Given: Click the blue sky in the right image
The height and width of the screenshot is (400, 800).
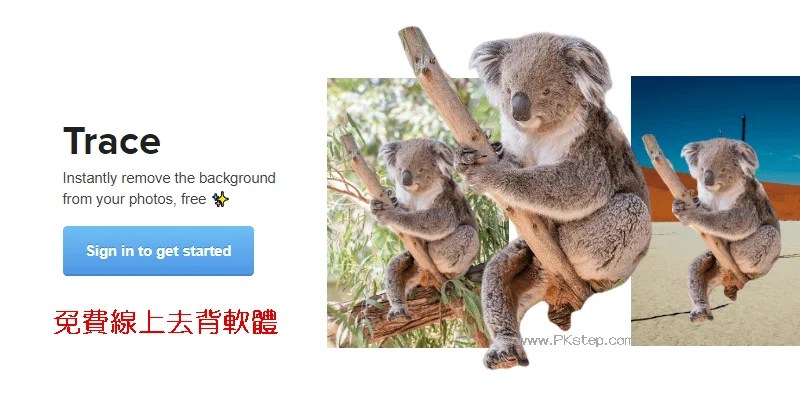Looking at the screenshot, I should click(714, 107).
